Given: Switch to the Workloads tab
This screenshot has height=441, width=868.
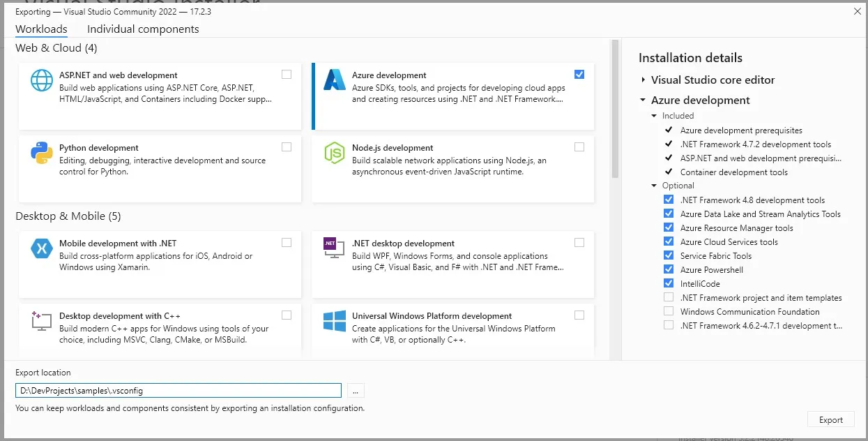Looking at the screenshot, I should tap(41, 29).
